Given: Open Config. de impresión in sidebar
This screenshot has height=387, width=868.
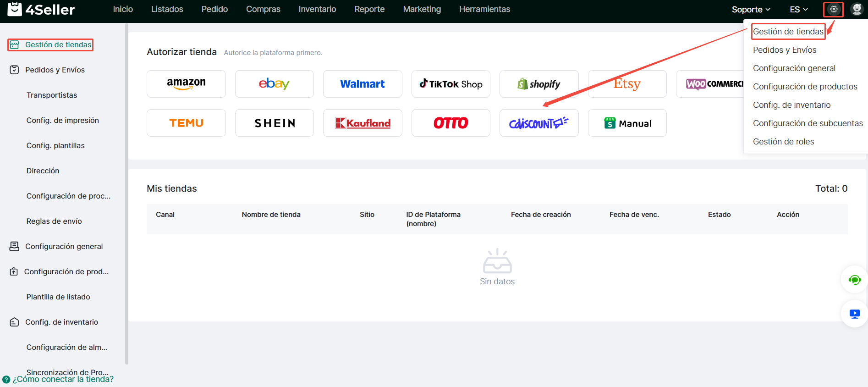Looking at the screenshot, I should click(x=63, y=120).
